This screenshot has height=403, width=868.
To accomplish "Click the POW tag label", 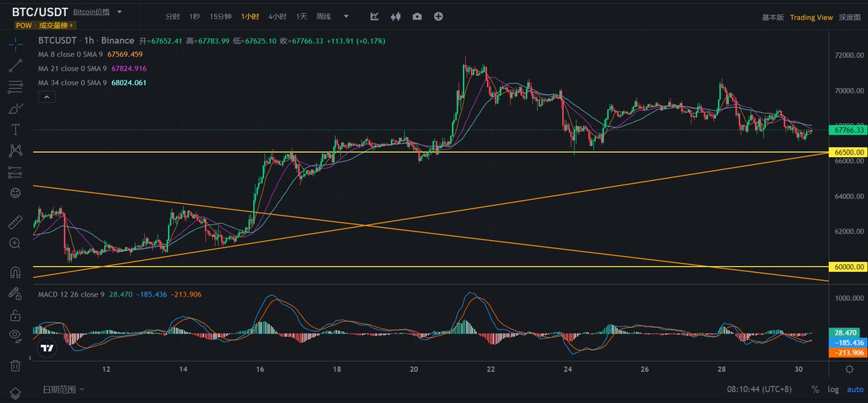I will 24,25.
